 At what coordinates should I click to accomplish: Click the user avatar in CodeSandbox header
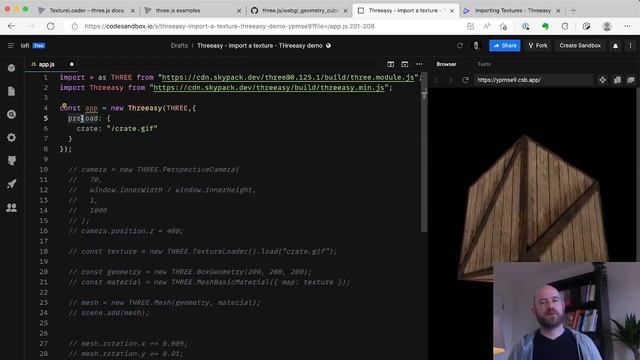pyautogui.click(x=476, y=46)
